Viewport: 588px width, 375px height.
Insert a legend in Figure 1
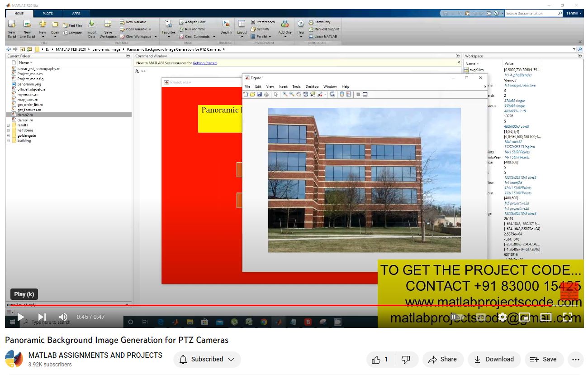click(349, 94)
